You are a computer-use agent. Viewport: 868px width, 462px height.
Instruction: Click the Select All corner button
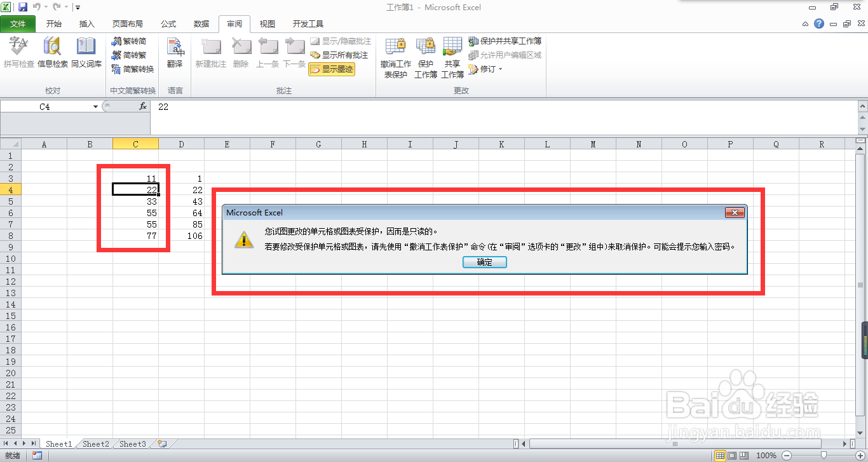[10, 144]
